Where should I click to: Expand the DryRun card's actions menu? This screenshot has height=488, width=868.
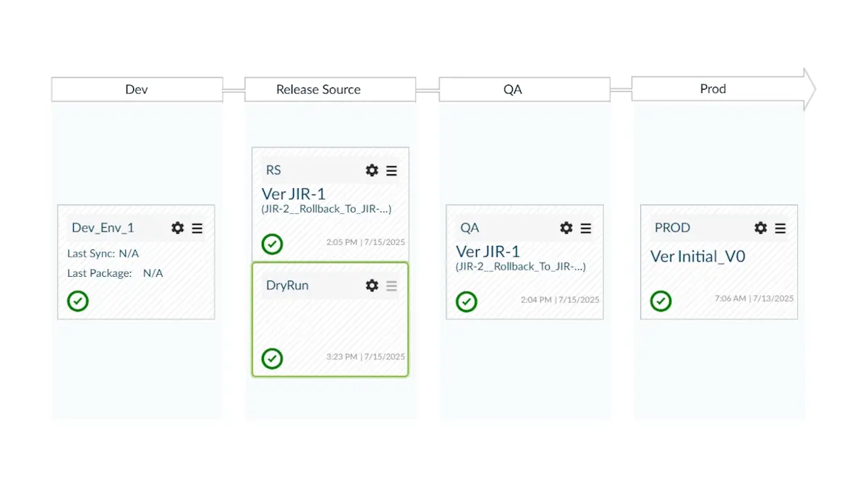[x=391, y=286]
